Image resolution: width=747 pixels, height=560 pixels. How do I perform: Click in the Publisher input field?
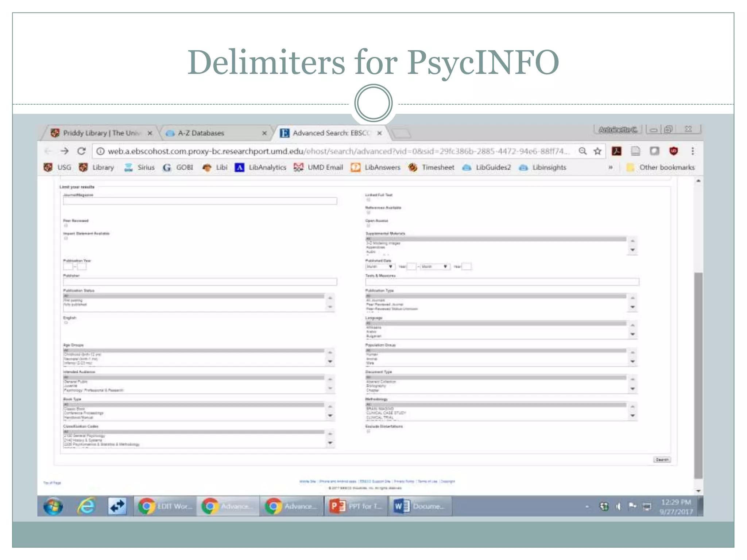tap(200, 281)
